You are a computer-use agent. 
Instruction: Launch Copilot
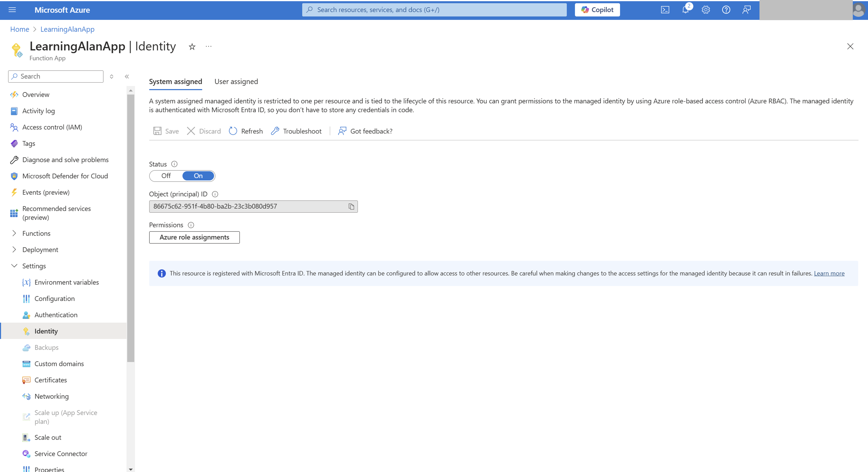click(x=597, y=10)
